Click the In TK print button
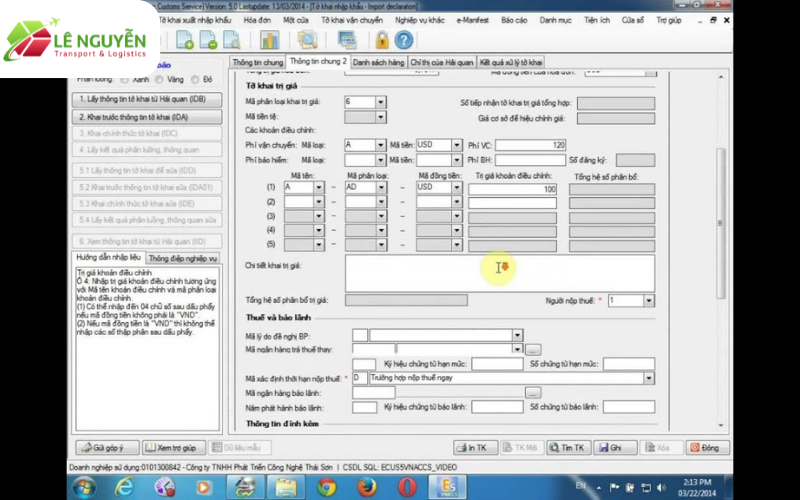 (x=476, y=447)
